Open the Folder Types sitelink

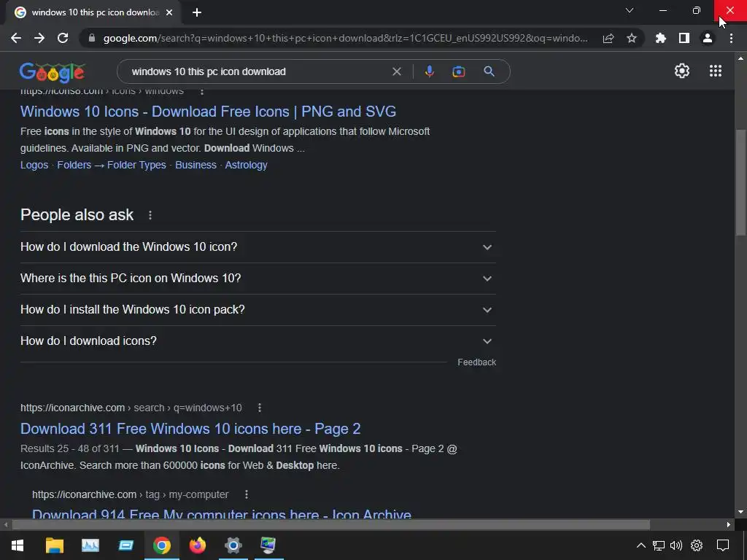click(136, 165)
